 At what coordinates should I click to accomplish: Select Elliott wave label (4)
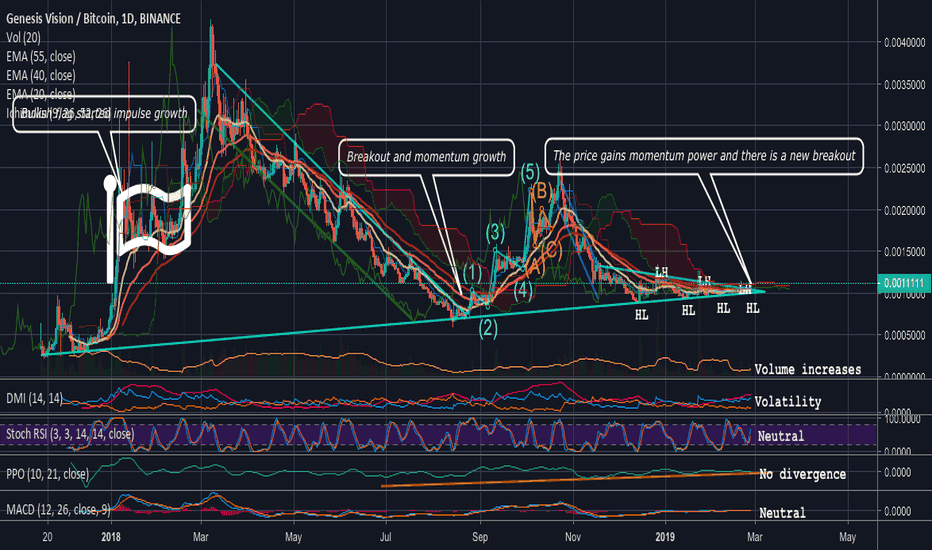pyautogui.click(x=523, y=290)
